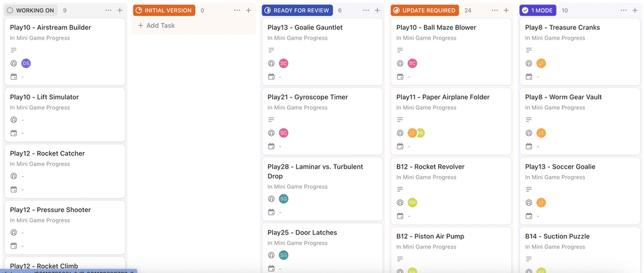The height and width of the screenshot is (273, 644).
Task: Open the Play13 - Goalie Gauntlet card
Action: click(323, 52)
